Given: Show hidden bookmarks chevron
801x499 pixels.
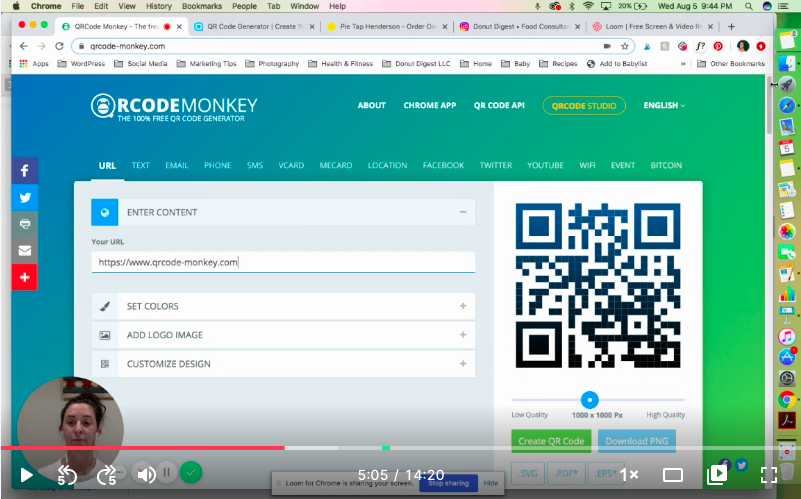Looking at the screenshot, I should (x=683, y=63).
